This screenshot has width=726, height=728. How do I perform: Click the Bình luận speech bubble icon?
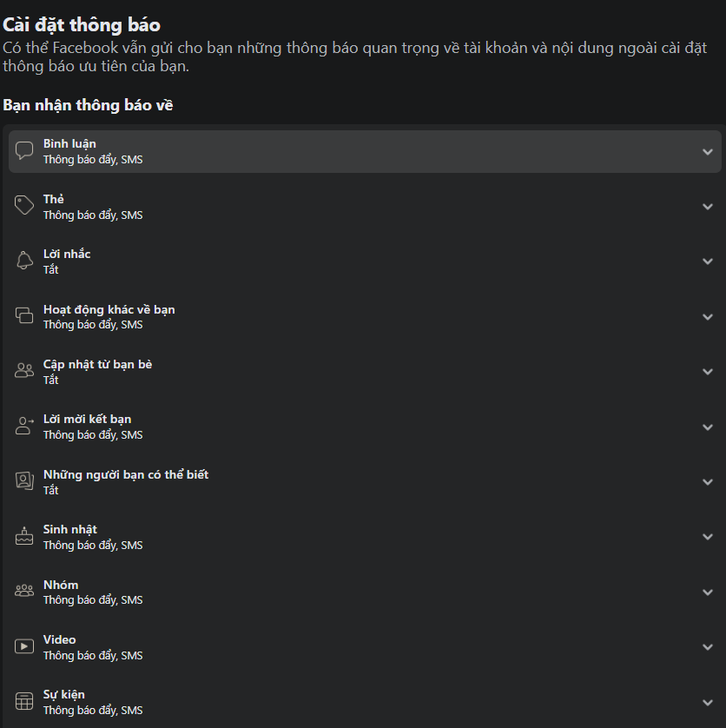tap(24, 151)
